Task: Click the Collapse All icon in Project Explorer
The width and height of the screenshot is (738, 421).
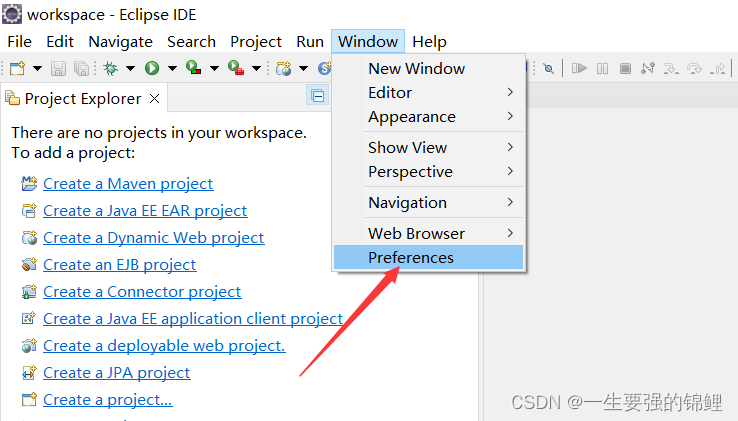Action: pos(318,96)
